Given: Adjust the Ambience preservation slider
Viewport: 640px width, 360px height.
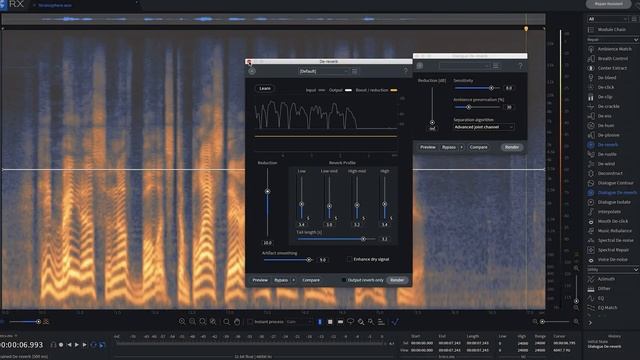Looking at the screenshot, I should [x=469, y=107].
